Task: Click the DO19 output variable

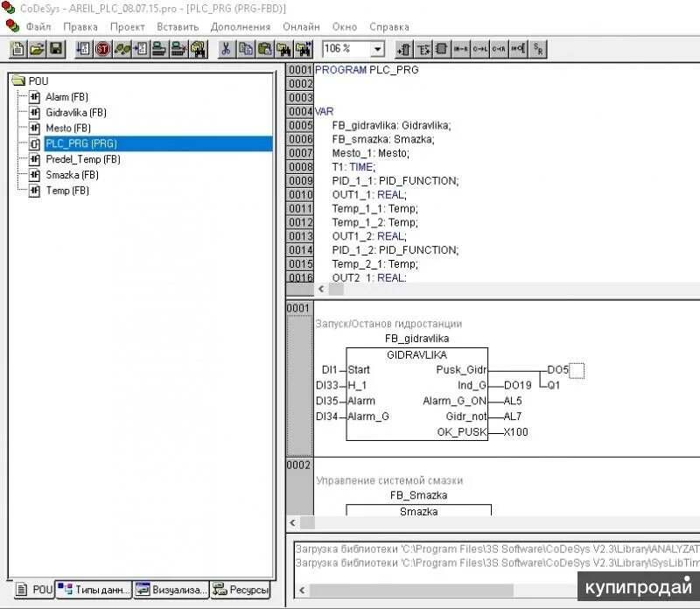Action: coord(517,385)
